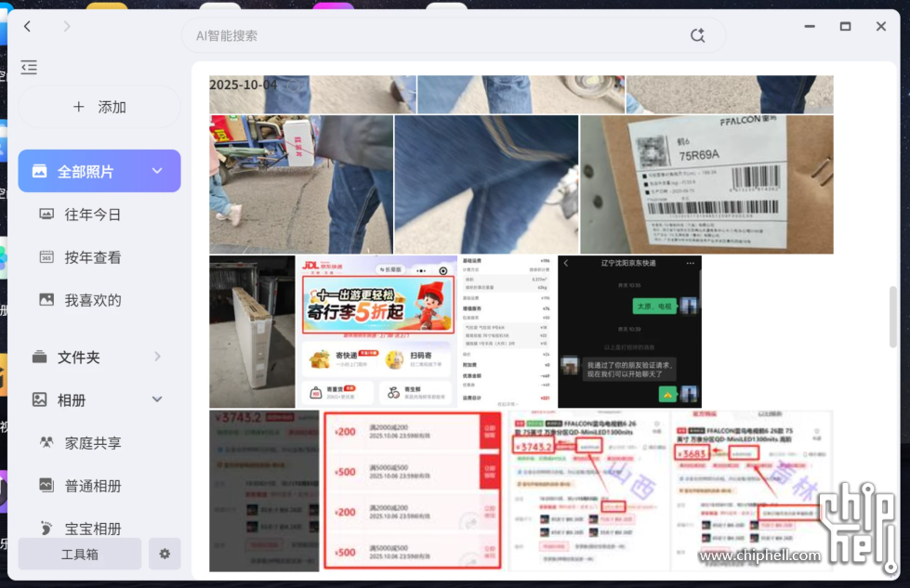910x588 pixels.
Task: Click the AI search icon in search bar
Action: 697,35
